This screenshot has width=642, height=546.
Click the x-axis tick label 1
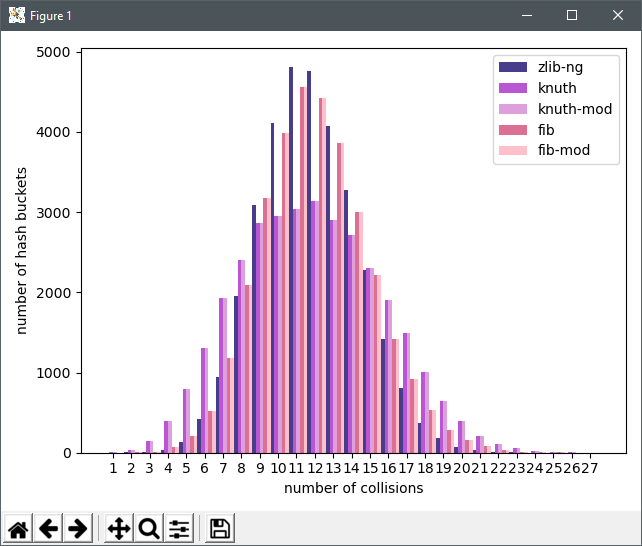coord(113,468)
